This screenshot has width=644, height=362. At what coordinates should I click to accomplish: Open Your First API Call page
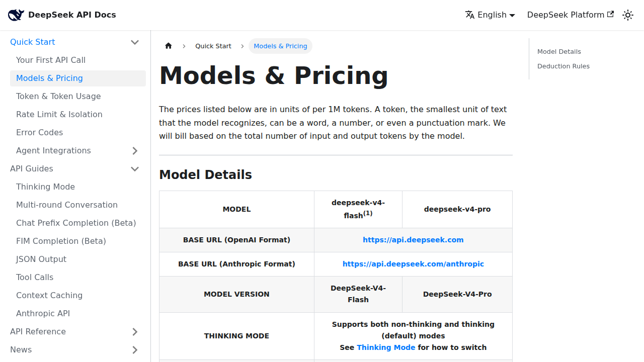coord(51,60)
